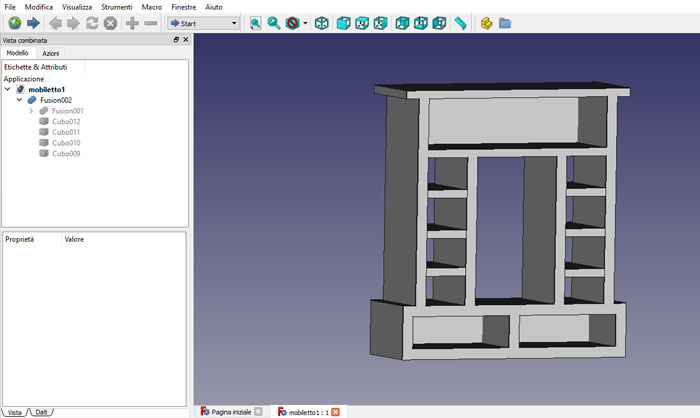Open the Visualizza menu
This screenshot has height=418, width=700.
pos(77,7)
